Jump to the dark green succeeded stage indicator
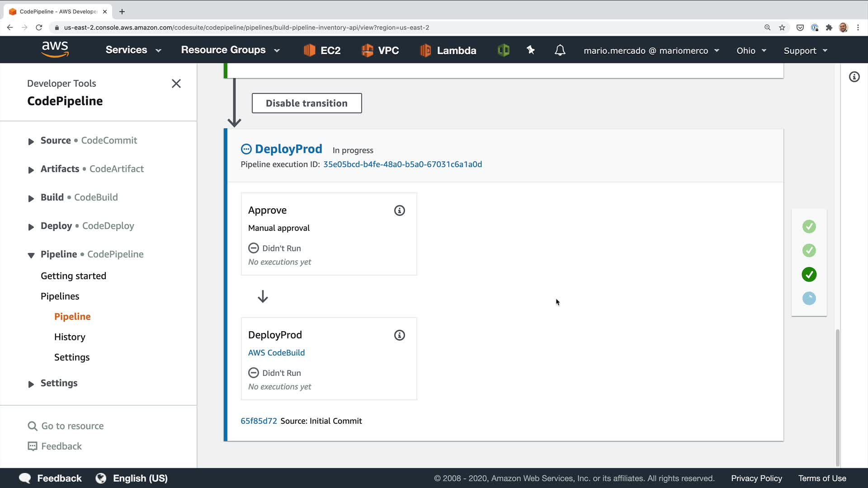The height and width of the screenshot is (488, 868). point(809,274)
